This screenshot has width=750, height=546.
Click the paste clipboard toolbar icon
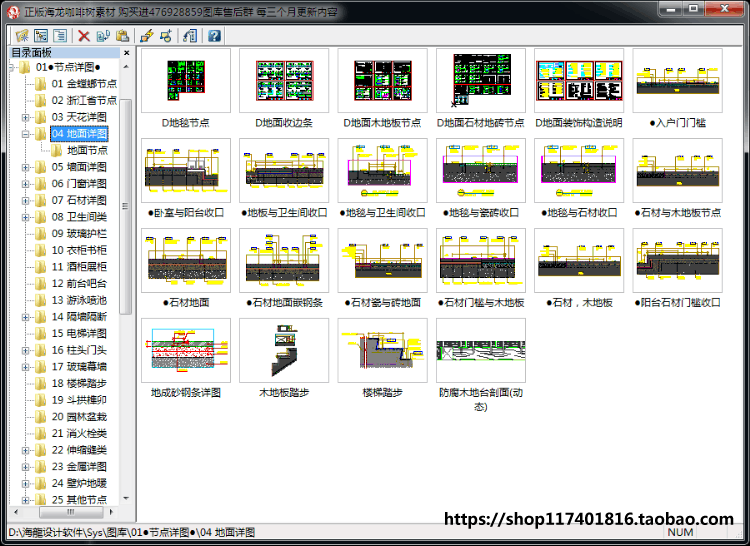click(122, 36)
